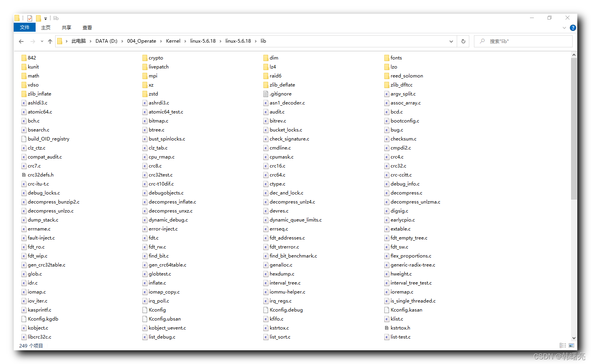591x364 pixels.
Task: Click the Help question mark icon
Action: (573, 28)
